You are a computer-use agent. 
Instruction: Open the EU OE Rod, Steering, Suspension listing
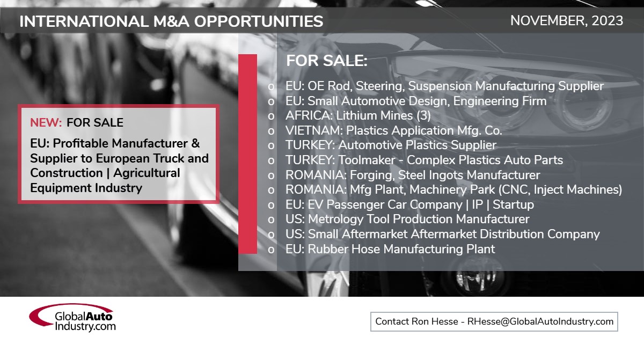pyautogui.click(x=444, y=86)
